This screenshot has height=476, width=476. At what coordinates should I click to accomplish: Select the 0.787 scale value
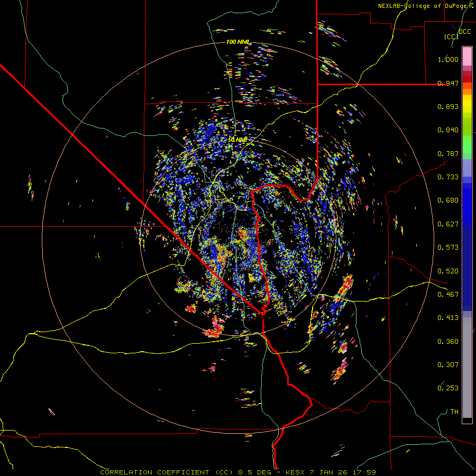[x=448, y=153]
